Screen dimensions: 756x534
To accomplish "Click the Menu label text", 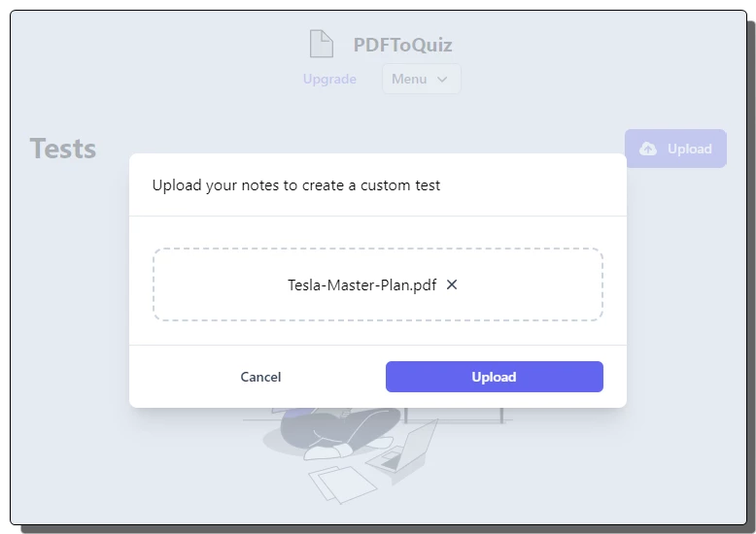I will [409, 79].
